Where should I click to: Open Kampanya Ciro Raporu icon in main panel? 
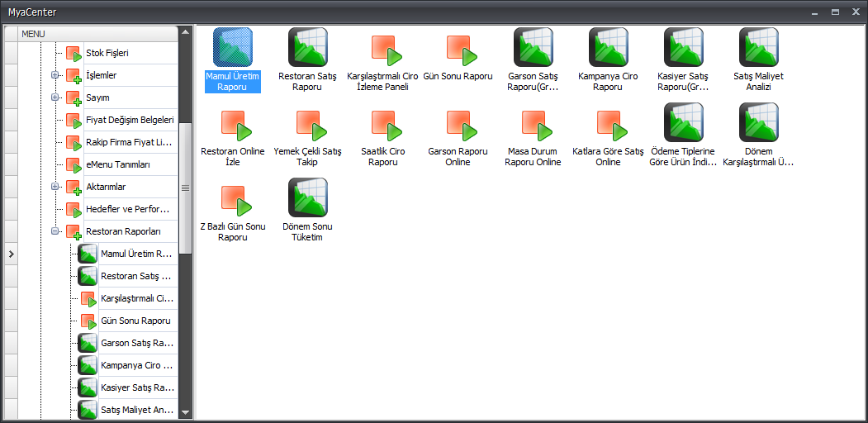tap(609, 48)
